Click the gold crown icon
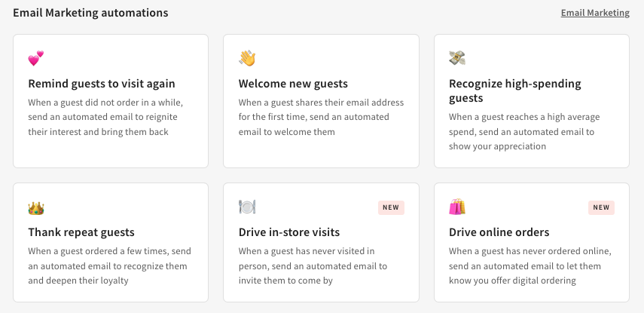 click(x=36, y=207)
